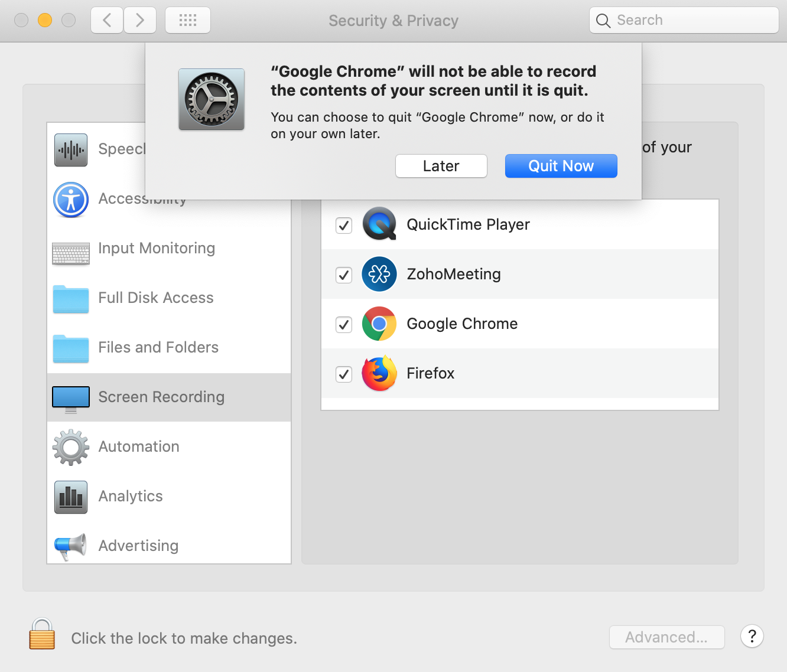The height and width of the screenshot is (672, 787).
Task: Go forward with the right chevron button
Action: coord(140,20)
